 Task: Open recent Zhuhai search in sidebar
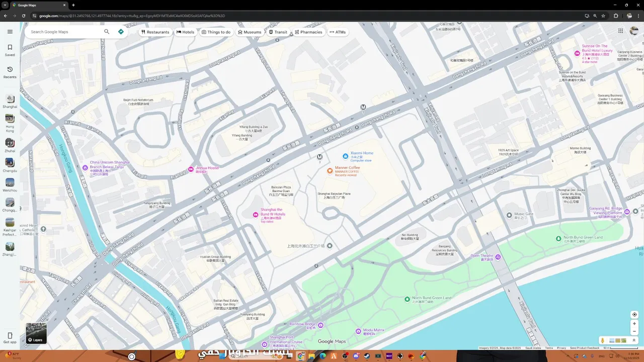point(10,146)
